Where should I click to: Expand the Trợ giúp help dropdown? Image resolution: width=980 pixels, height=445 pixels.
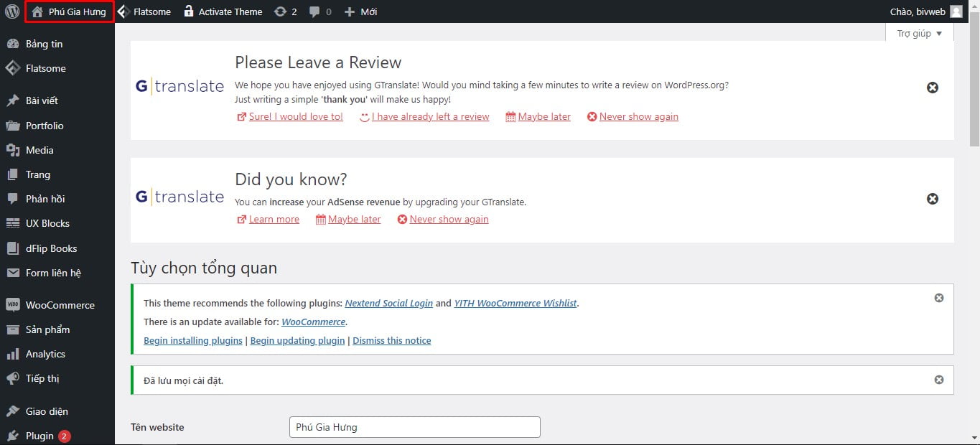[919, 34]
